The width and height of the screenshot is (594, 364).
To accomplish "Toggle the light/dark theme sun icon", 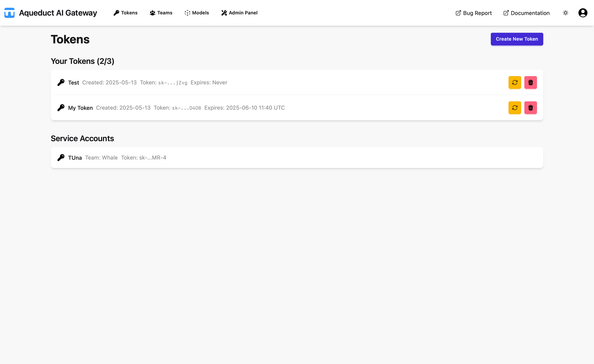I will (x=566, y=13).
